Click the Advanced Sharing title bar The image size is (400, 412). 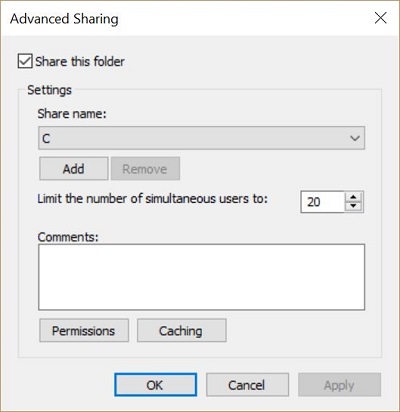tap(200, 18)
